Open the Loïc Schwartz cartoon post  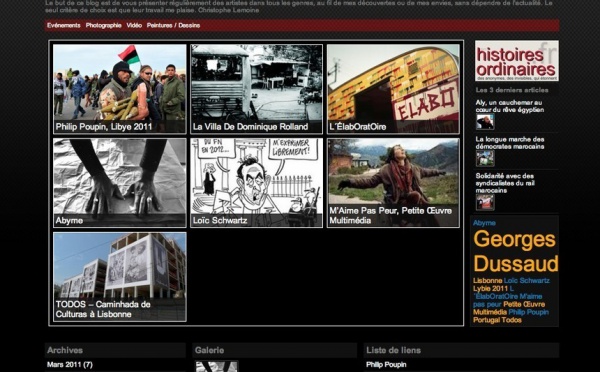click(256, 183)
